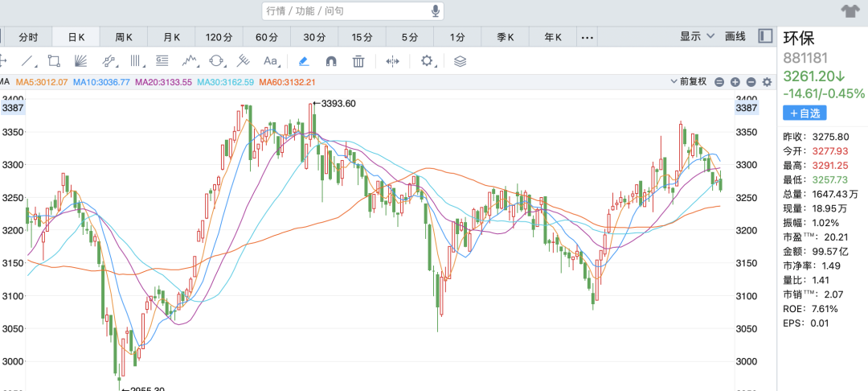Screen dimensions: 868x391
Task: Open the microphone voice search
Action: (436, 10)
